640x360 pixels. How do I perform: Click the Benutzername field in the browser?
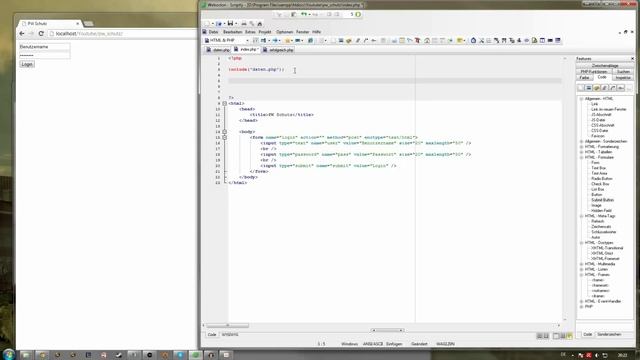point(44,47)
